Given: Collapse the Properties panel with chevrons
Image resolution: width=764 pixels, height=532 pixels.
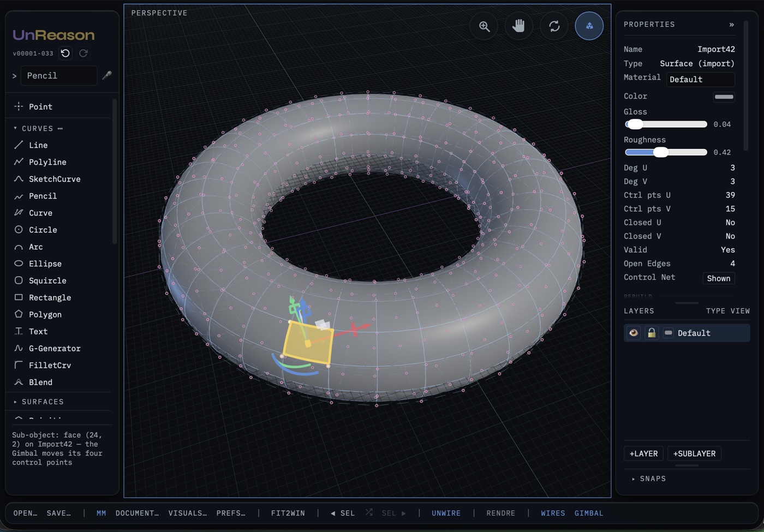Looking at the screenshot, I should pos(732,25).
